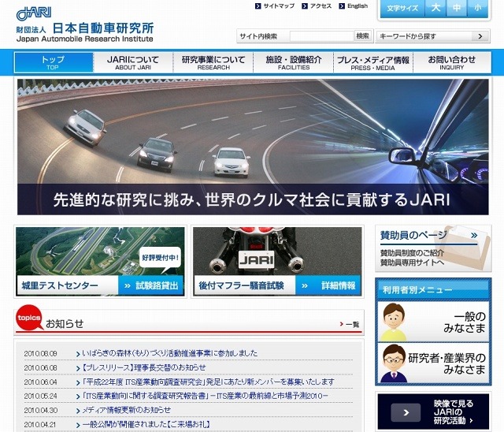The image size is (504, 432).
Task: Select 研究者・産業界のみなさま user menu
Action: (433, 363)
